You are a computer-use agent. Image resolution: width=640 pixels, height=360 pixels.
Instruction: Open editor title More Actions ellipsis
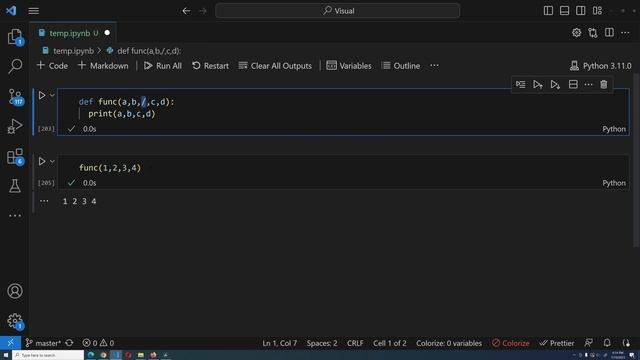625,33
